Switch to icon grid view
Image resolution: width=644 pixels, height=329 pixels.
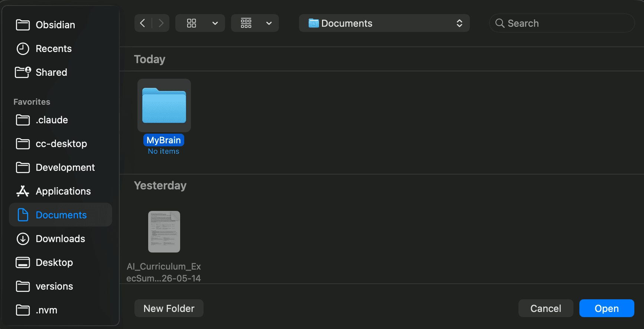click(192, 23)
